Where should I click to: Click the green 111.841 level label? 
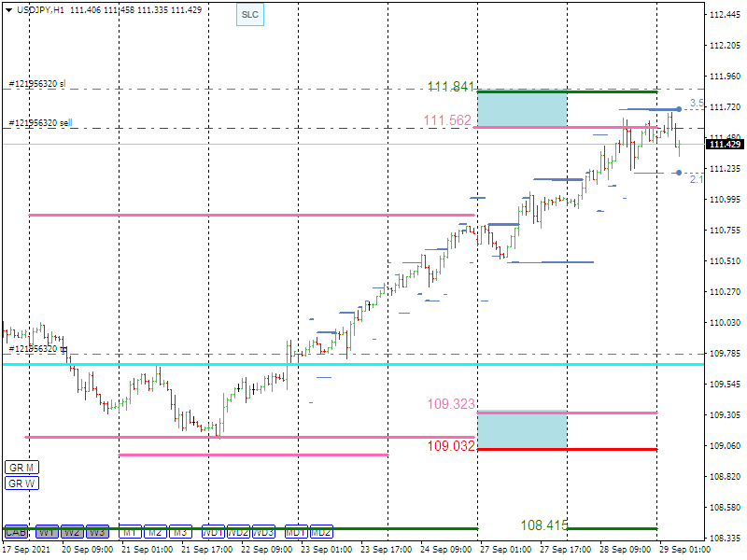451,87
